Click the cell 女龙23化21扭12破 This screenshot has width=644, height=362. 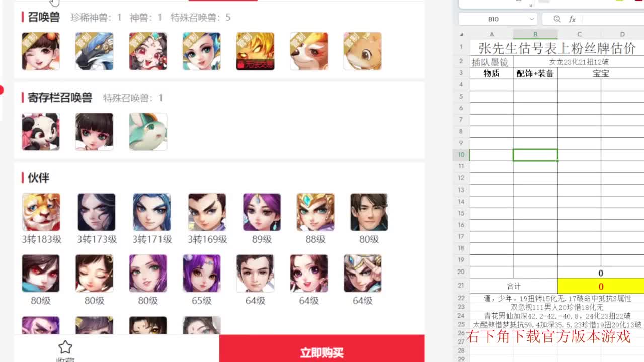tap(579, 62)
